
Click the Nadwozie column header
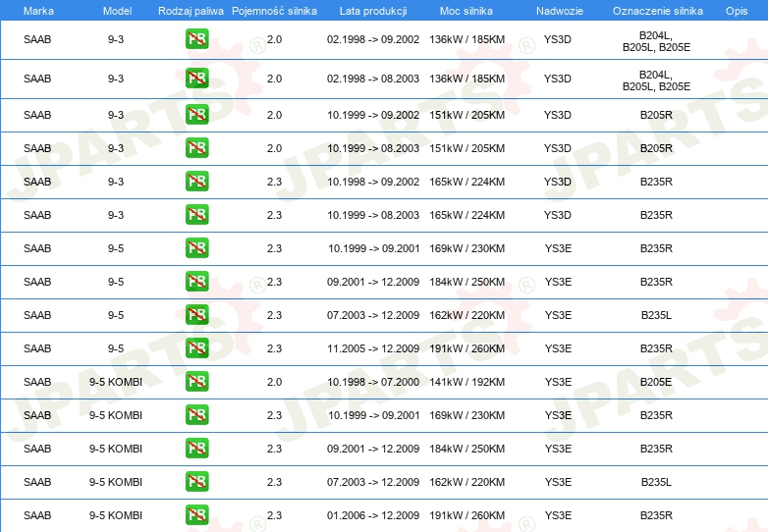[x=557, y=10]
